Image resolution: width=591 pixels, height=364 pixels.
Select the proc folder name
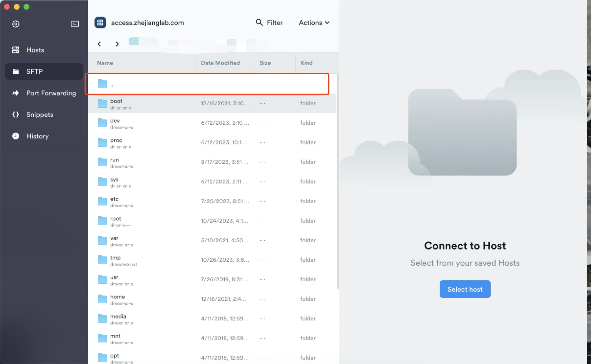[116, 140]
